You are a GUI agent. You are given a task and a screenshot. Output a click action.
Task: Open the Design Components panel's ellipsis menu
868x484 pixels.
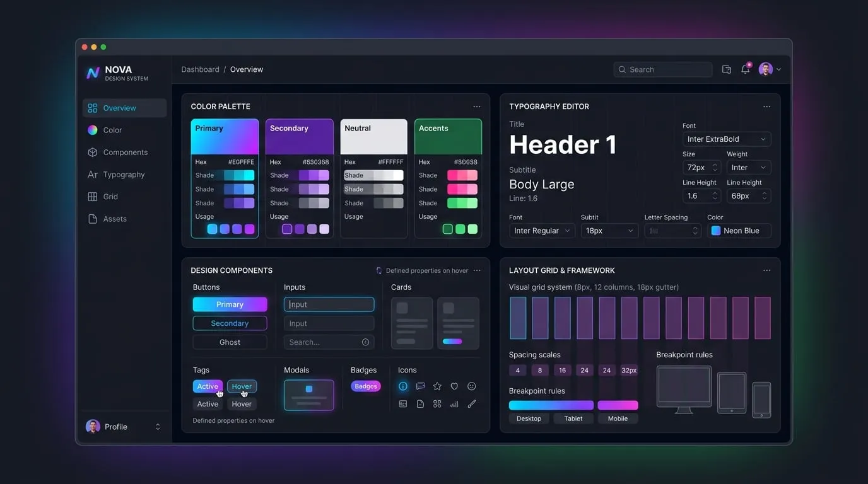pyautogui.click(x=477, y=270)
